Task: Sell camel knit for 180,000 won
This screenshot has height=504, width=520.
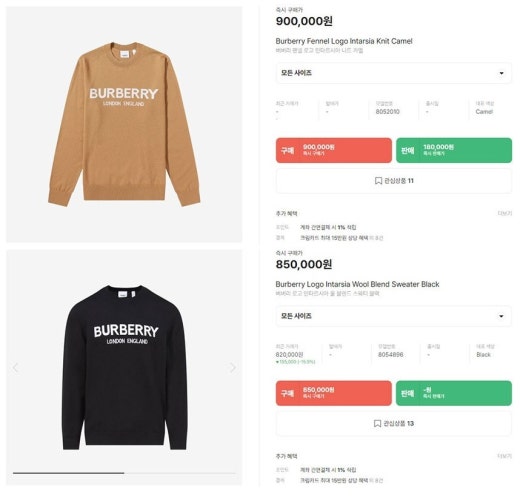Action: pos(454,150)
